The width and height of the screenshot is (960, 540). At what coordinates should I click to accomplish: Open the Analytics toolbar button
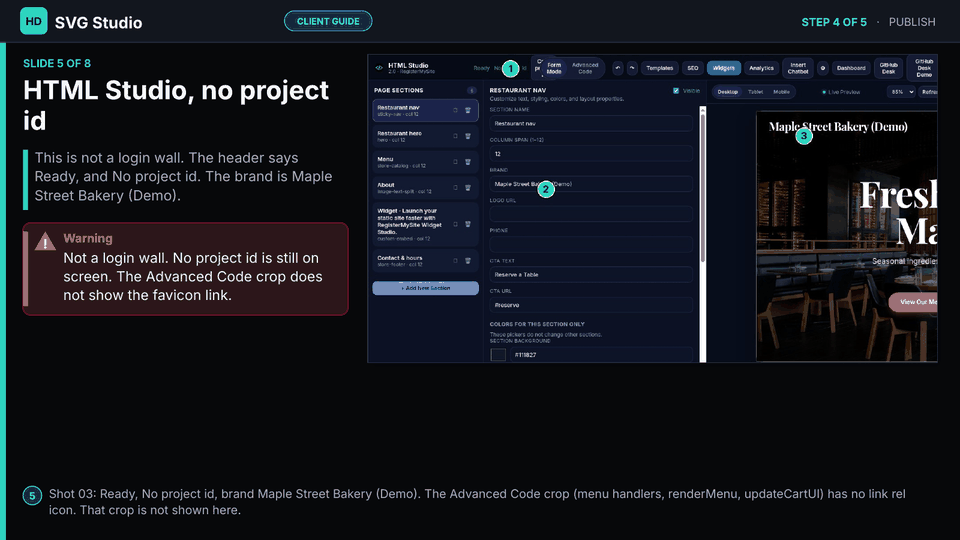761,68
